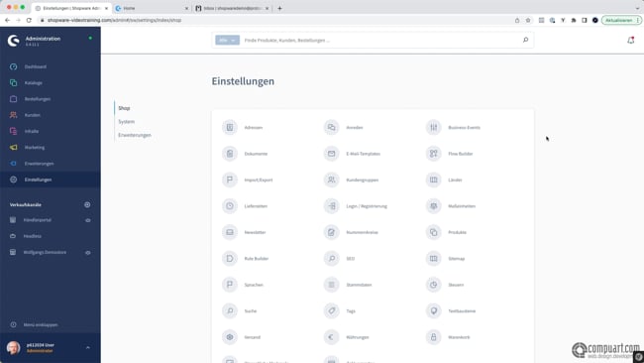
Task: Expand the user menu chevron
Action: (88, 348)
